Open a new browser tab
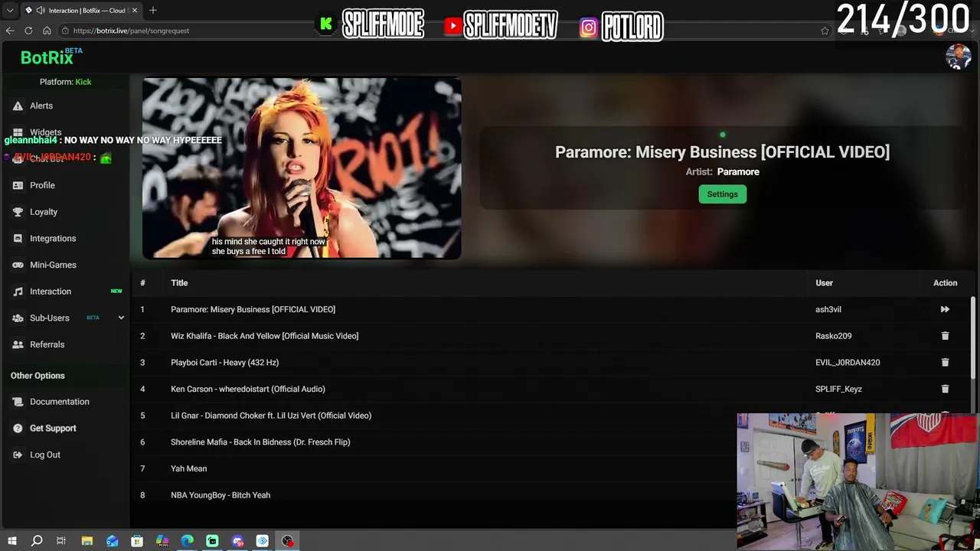The height and width of the screenshot is (551, 980). tap(153, 11)
